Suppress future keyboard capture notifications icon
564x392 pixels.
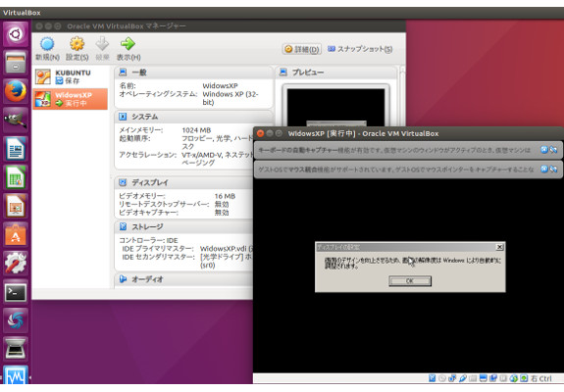click(553, 150)
